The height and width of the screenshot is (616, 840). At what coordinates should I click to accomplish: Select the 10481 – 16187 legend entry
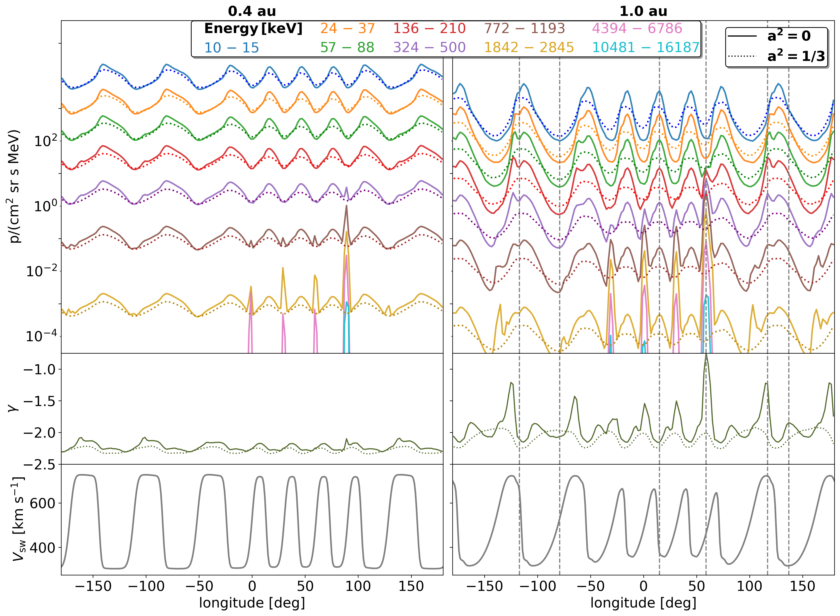646,48
